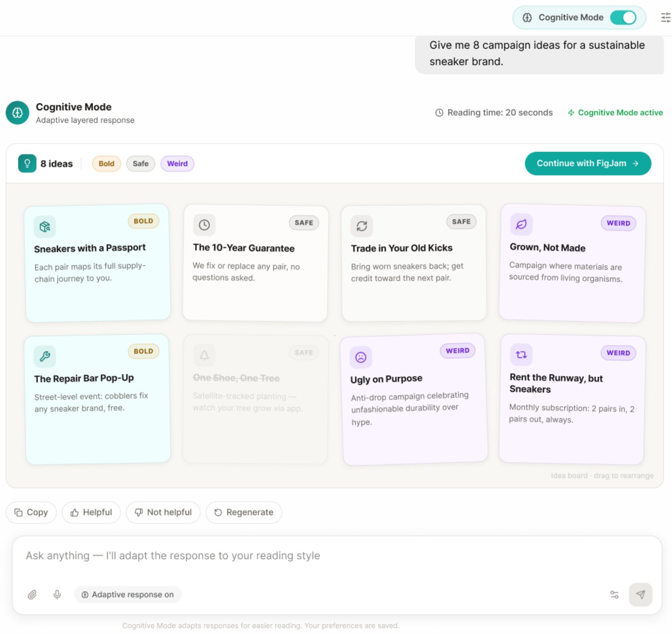Filter ideas by the Weird tag
This screenshot has height=634, width=672.
[x=177, y=164]
